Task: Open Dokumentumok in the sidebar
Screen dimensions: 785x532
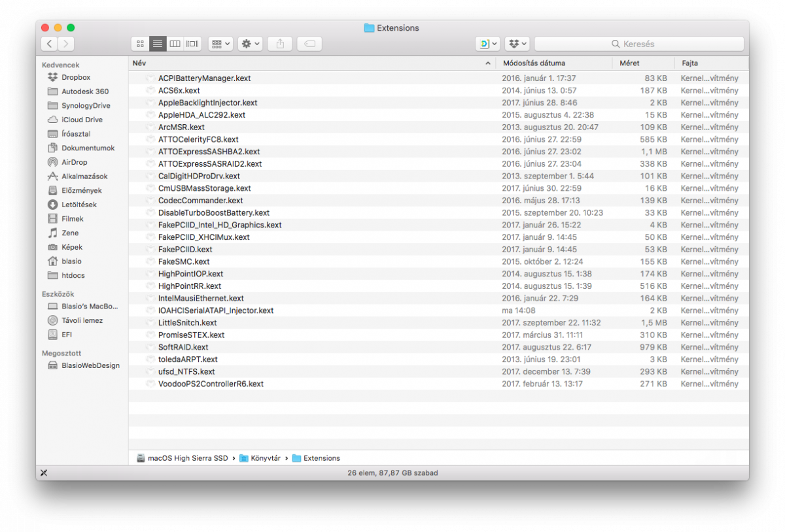Action: coord(82,148)
